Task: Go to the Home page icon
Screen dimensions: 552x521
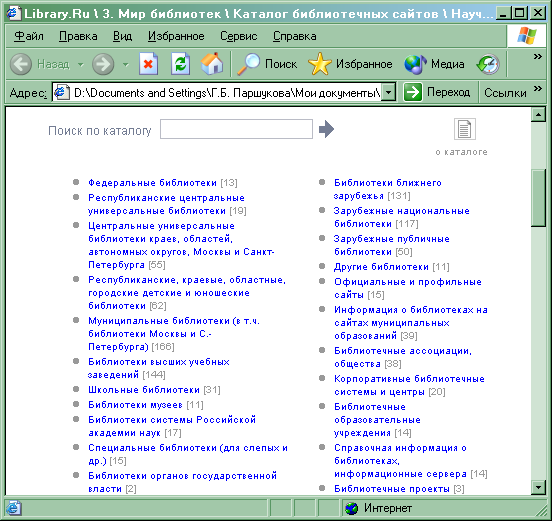Action: [x=212, y=64]
